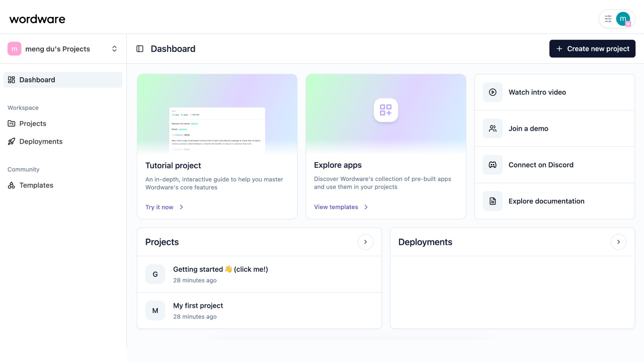
Task: Click the wordware logo
Action: [37, 19]
